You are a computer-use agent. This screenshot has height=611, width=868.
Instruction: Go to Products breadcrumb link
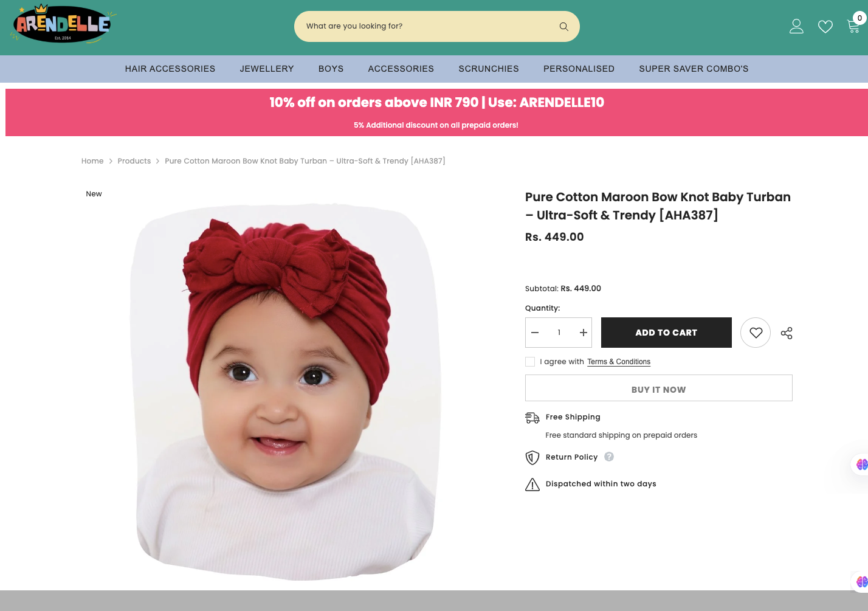[134, 161]
